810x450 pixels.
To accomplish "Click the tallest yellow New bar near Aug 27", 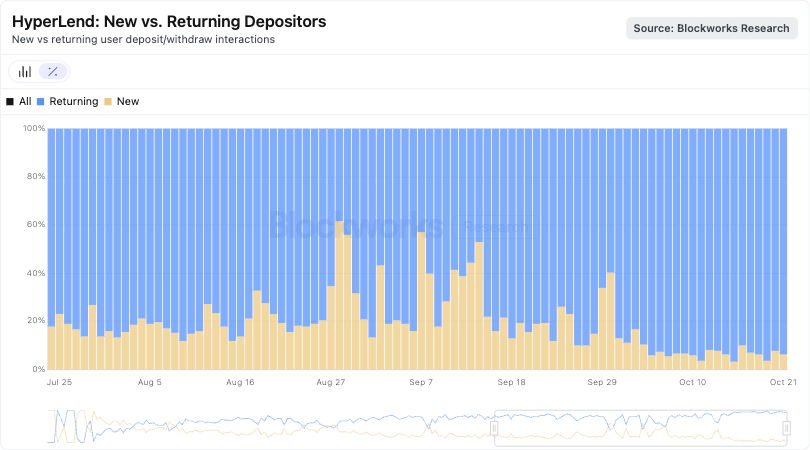I will [339, 296].
